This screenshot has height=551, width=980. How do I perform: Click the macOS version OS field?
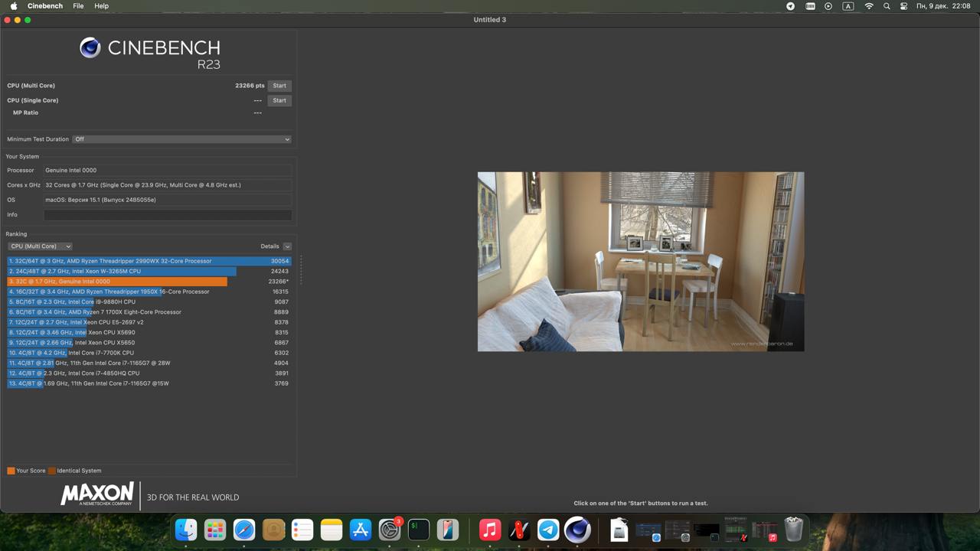[168, 200]
